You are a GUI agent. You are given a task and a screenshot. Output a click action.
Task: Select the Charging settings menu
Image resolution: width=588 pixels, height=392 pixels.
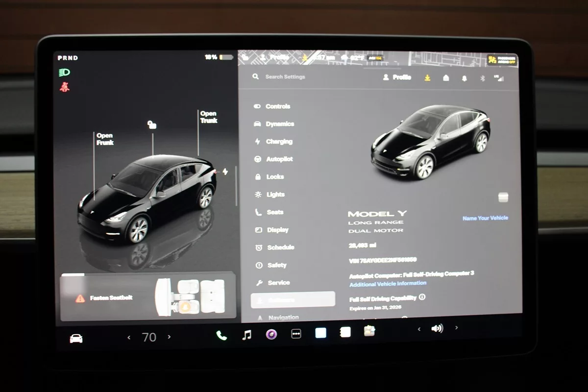click(x=278, y=142)
